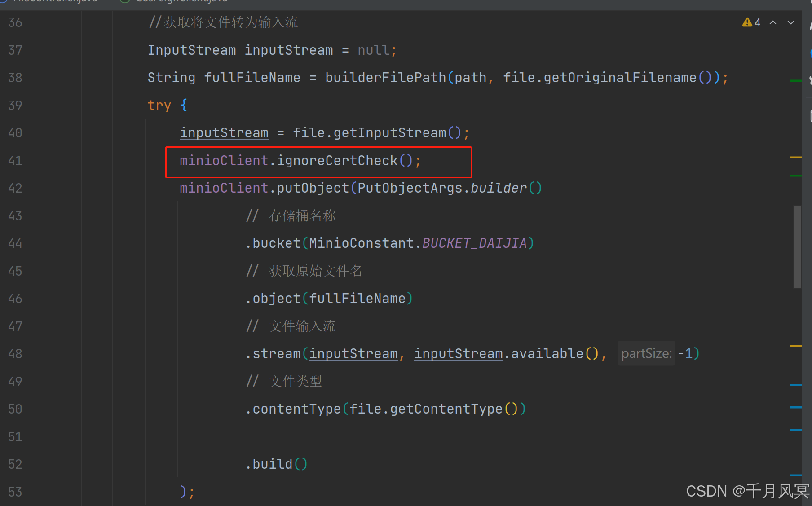Viewport: 812px width, 506px height.
Task: Click on fullFileName in object() call
Action: coord(357,299)
